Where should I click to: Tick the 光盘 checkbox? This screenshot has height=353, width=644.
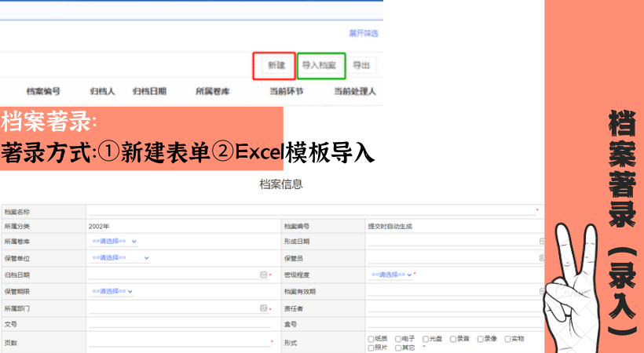[426, 339]
